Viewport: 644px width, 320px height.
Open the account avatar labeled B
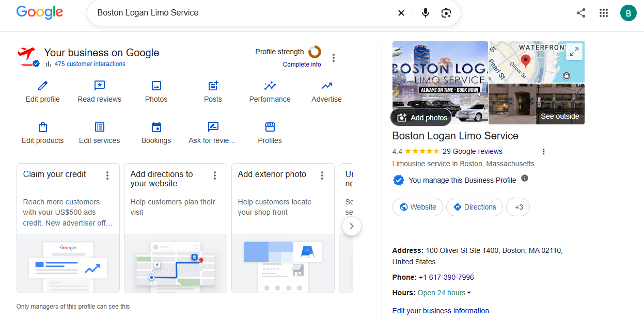tap(629, 13)
